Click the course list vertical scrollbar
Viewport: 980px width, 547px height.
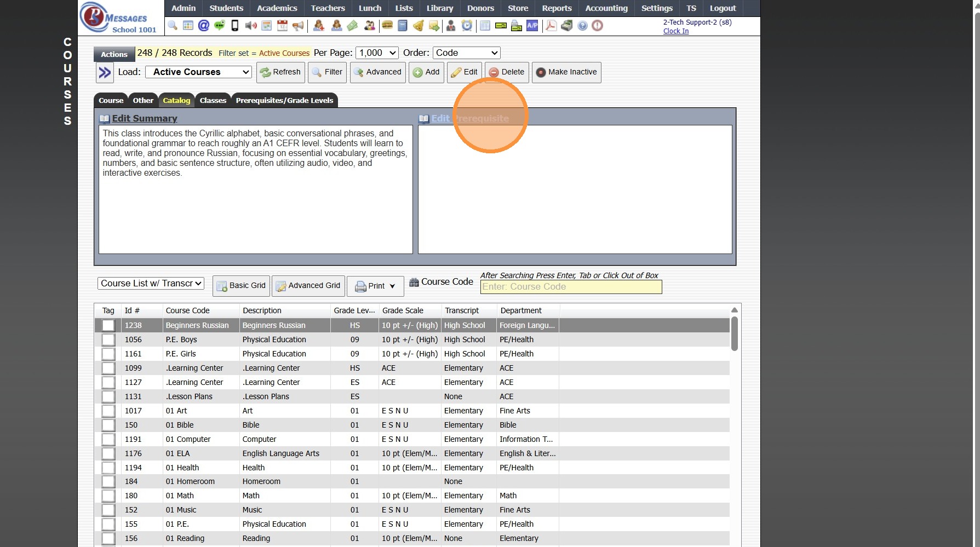click(735, 333)
